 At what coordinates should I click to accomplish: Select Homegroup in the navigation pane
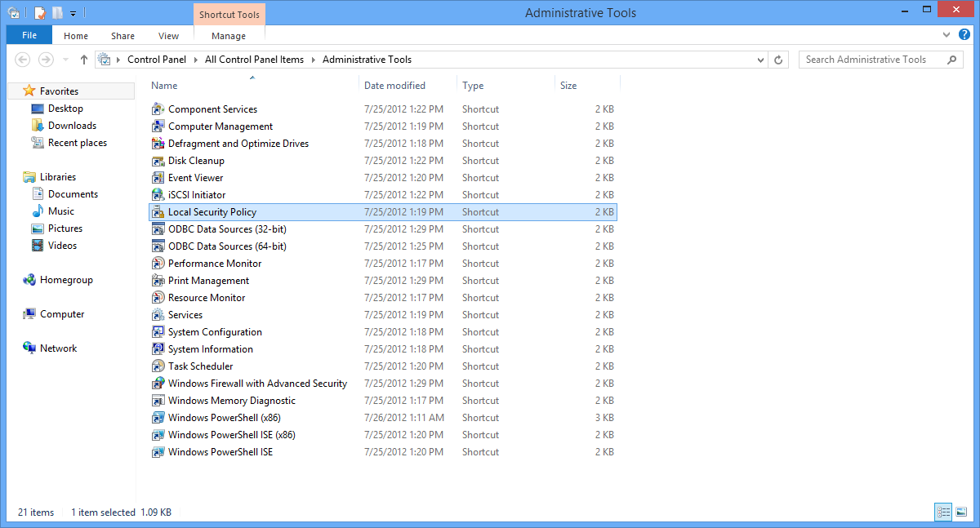[66, 280]
